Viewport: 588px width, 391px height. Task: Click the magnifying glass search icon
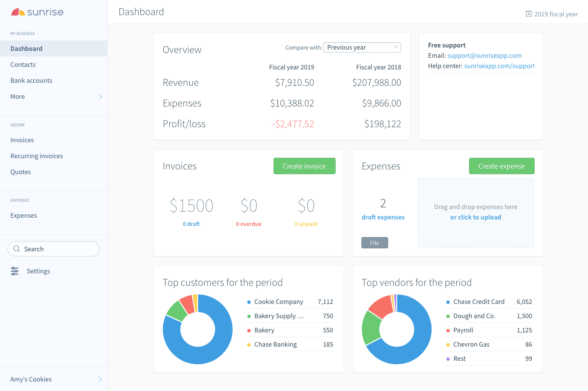point(17,249)
